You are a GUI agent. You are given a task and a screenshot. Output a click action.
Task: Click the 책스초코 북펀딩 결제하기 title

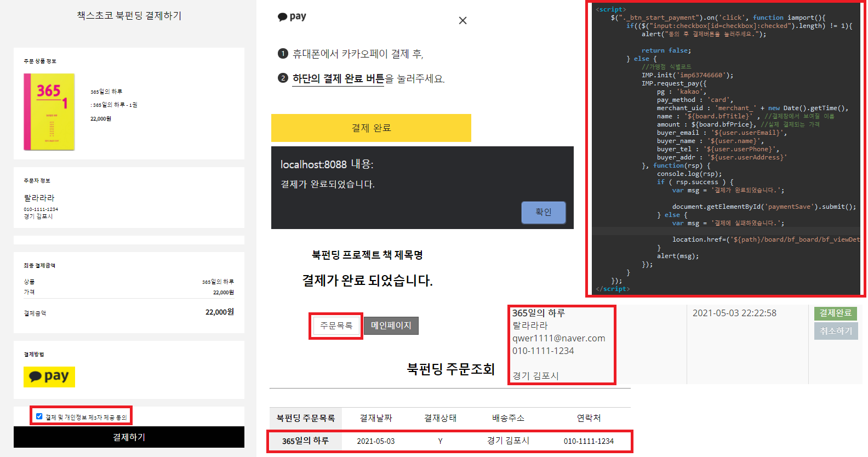(x=129, y=16)
